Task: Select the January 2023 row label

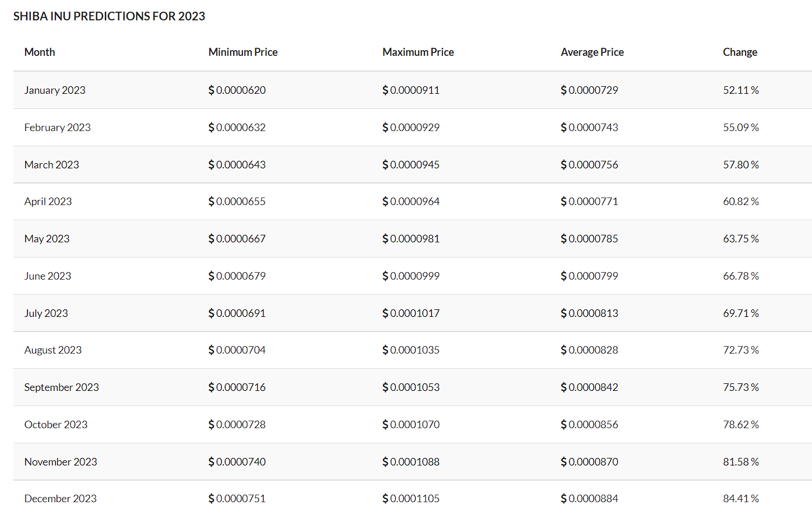Action: pyautogui.click(x=55, y=90)
